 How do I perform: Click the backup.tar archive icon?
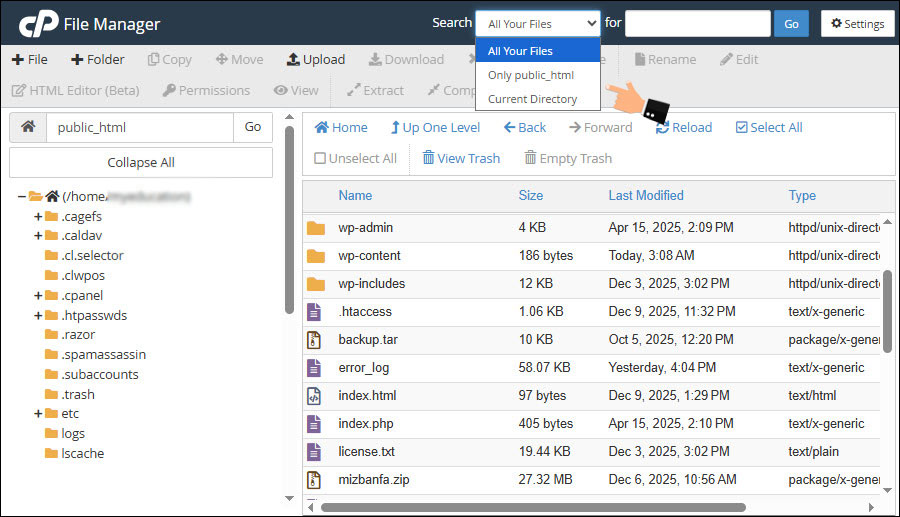[x=315, y=340]
